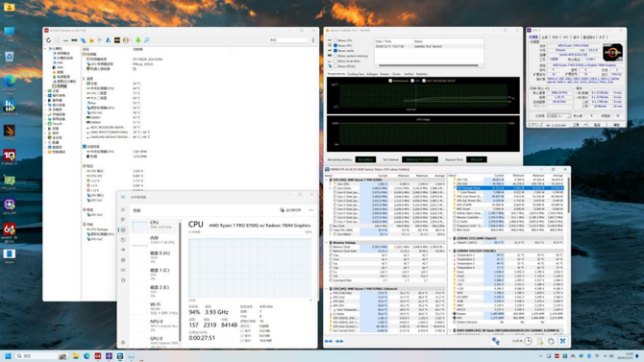Click the orange flame icon in AIDA64 toolbar

(x=91, y=40)
